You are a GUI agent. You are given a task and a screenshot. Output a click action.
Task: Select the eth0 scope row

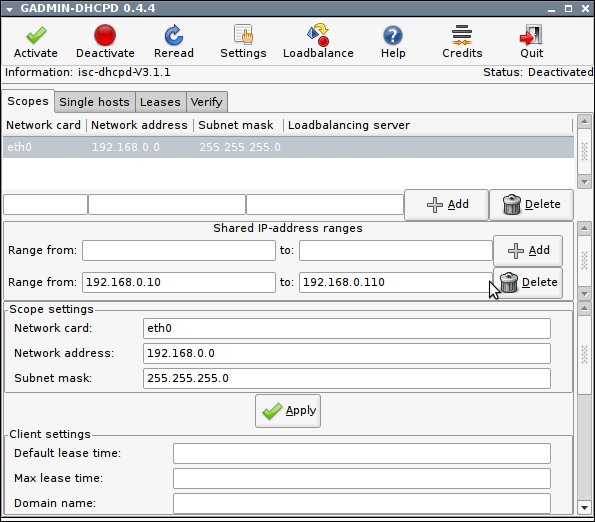click(x=288, y=147)
